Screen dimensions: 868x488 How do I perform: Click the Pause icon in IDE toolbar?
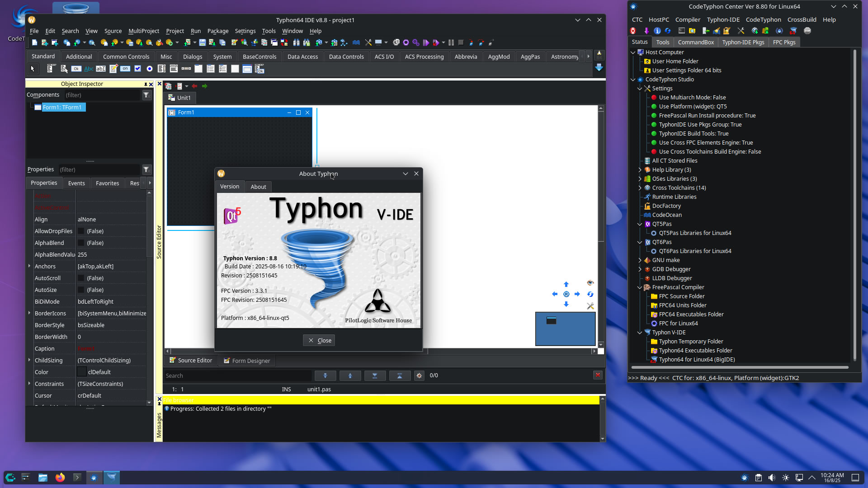tap(451, 42)
